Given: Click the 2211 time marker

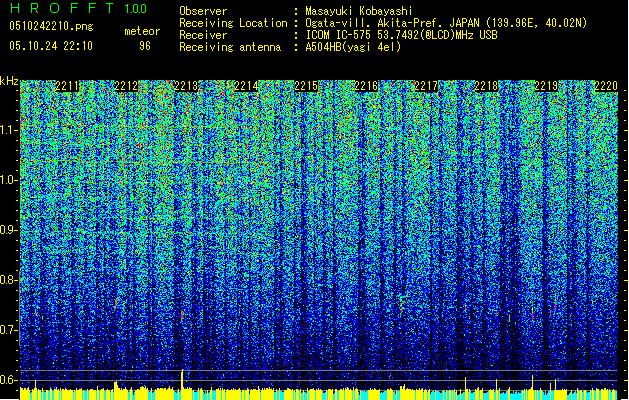Looking at the screenshot, I should click(67, 86).
